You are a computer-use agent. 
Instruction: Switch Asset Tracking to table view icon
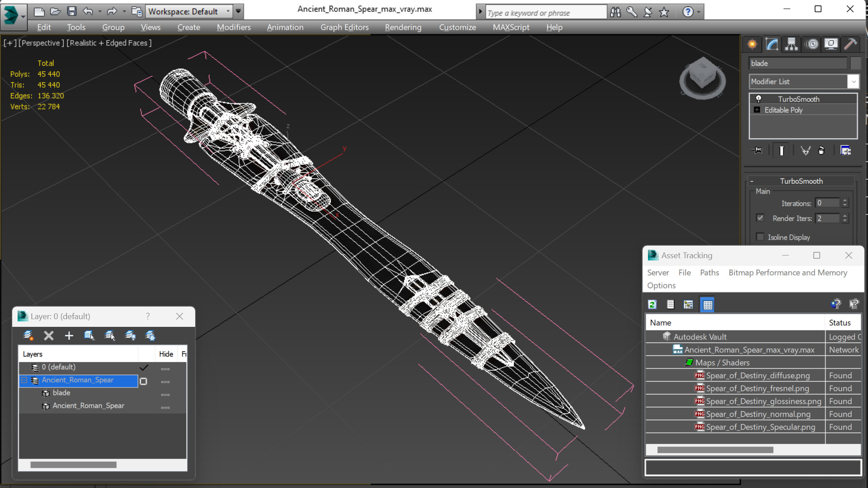click(x=707, y=305)
